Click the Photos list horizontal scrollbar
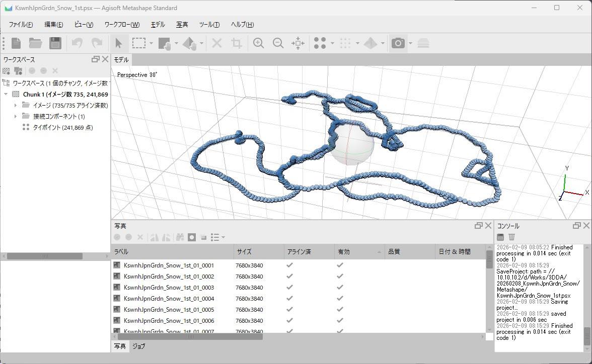The height and width of the screenshot is (364, 592). point(190,336)
